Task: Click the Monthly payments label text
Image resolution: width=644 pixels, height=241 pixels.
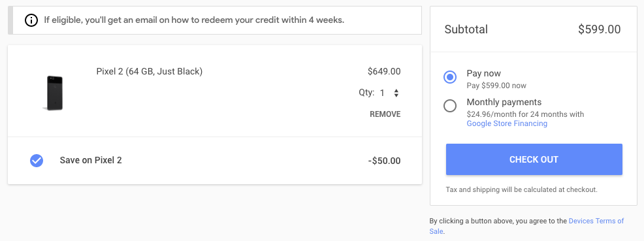Action: pyautogui.click(x=504, y=102)
